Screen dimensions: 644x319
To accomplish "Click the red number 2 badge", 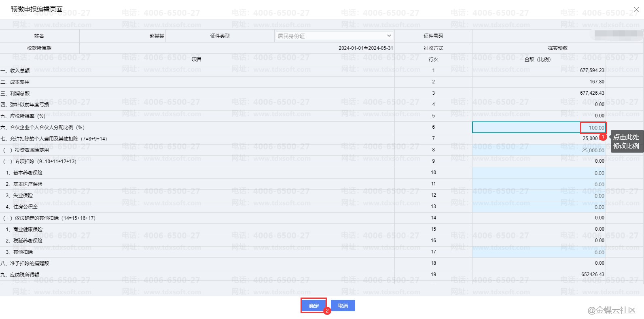I will [x=327, y=311].
